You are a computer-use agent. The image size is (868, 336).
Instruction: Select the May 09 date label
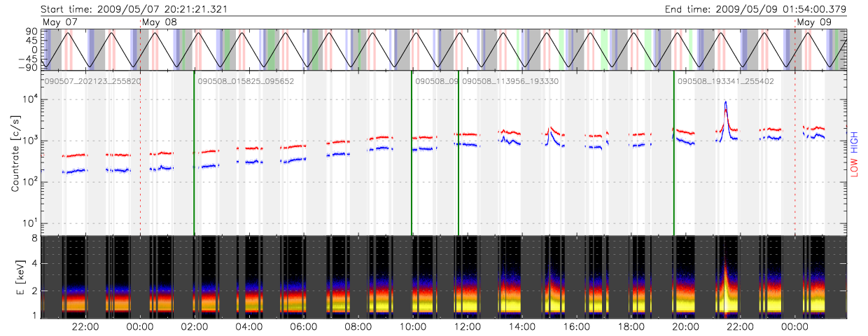click(x=815, y=22)
